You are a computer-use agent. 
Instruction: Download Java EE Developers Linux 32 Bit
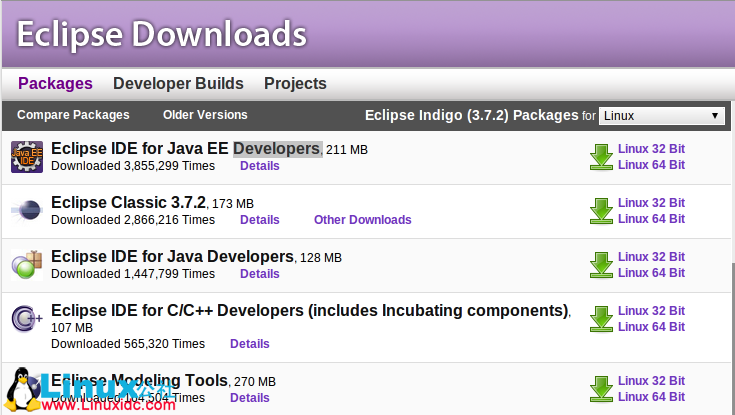(x=651, y=149)
